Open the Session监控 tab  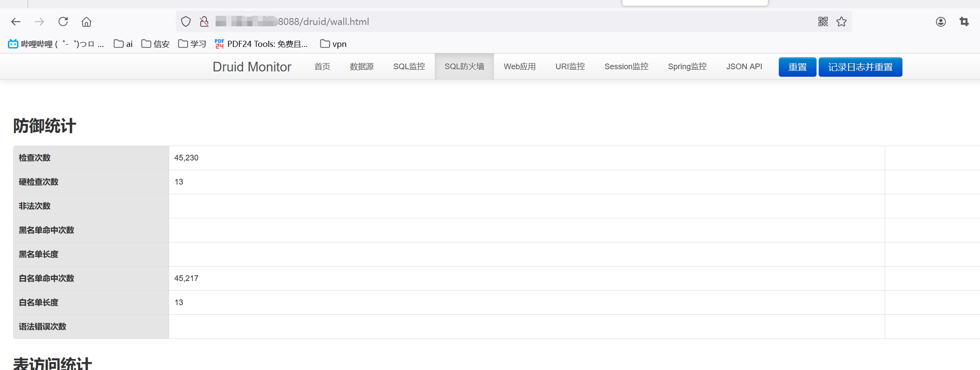(626, 67)
